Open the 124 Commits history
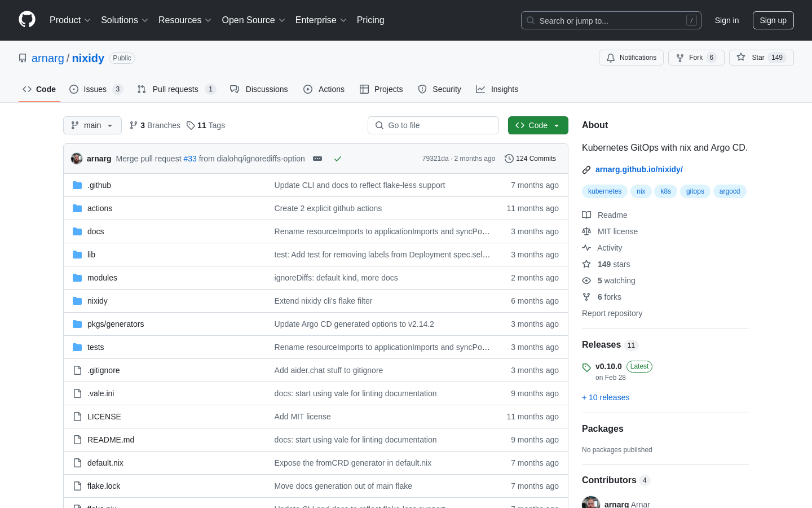Screen dimensions: 812x508 pos(531,159)
